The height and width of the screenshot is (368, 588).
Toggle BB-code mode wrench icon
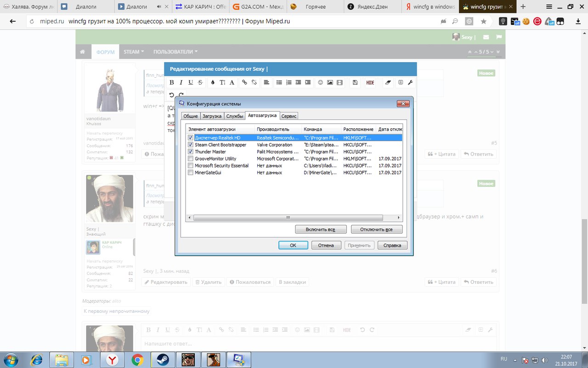tap(410, 82)
